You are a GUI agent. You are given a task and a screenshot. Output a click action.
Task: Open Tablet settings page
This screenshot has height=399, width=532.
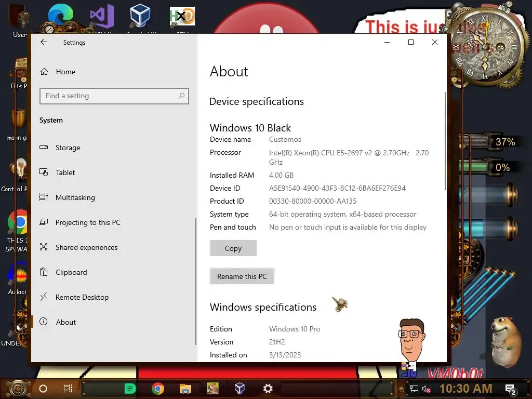(114, 172)
